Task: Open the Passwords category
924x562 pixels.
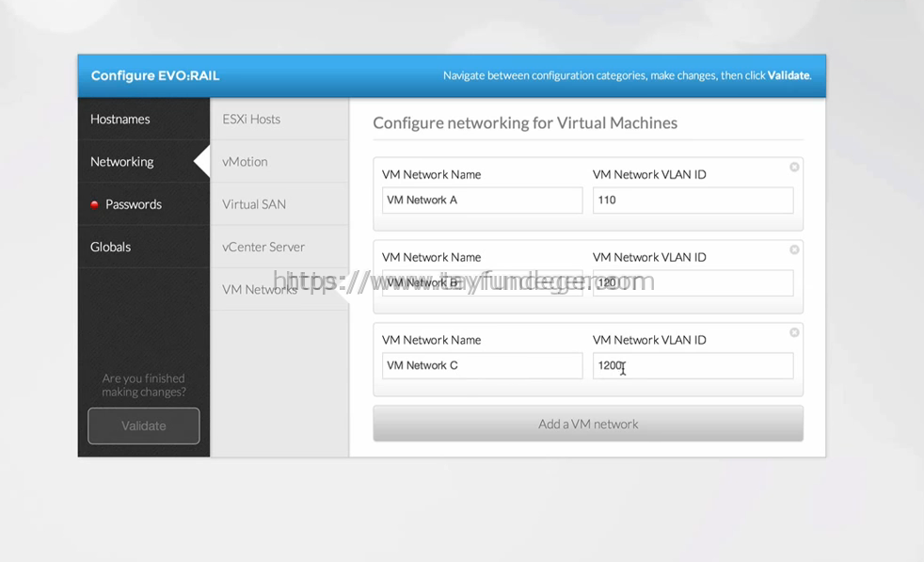Action: 144,204
